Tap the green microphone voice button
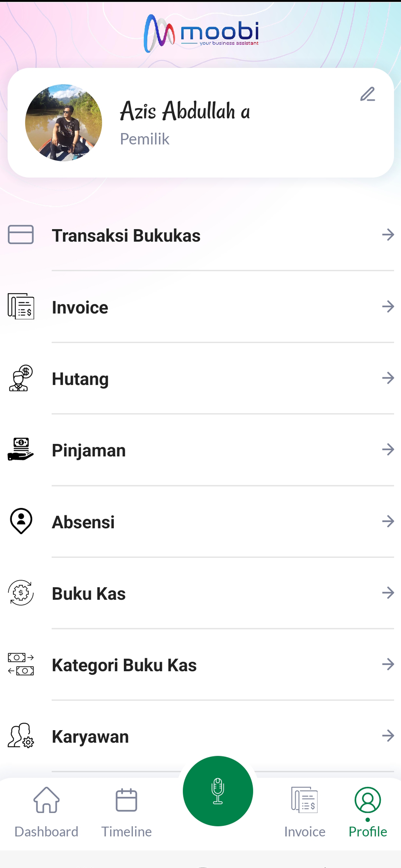Image resolution: width=401 pixels, height=868 pixels. click(218, 790)
